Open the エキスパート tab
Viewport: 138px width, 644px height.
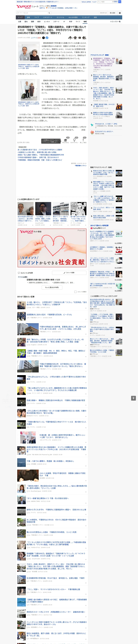point(48,17)
